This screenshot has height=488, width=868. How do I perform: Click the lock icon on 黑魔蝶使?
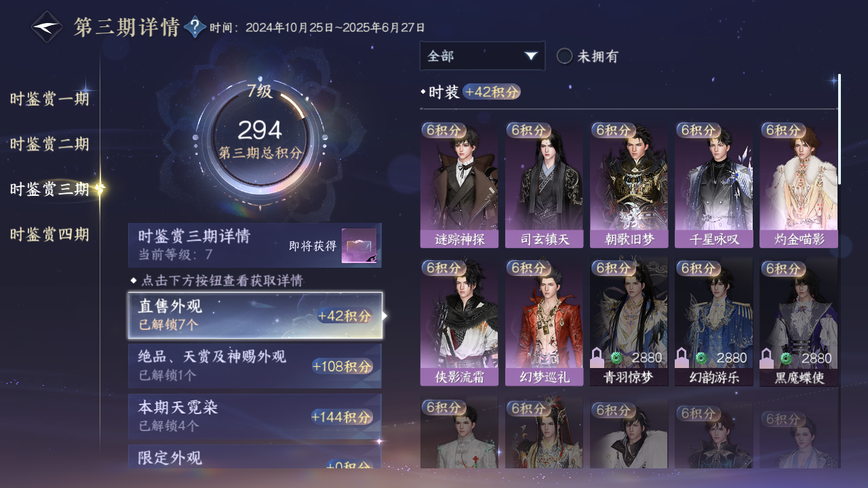[x=767, y=357]
